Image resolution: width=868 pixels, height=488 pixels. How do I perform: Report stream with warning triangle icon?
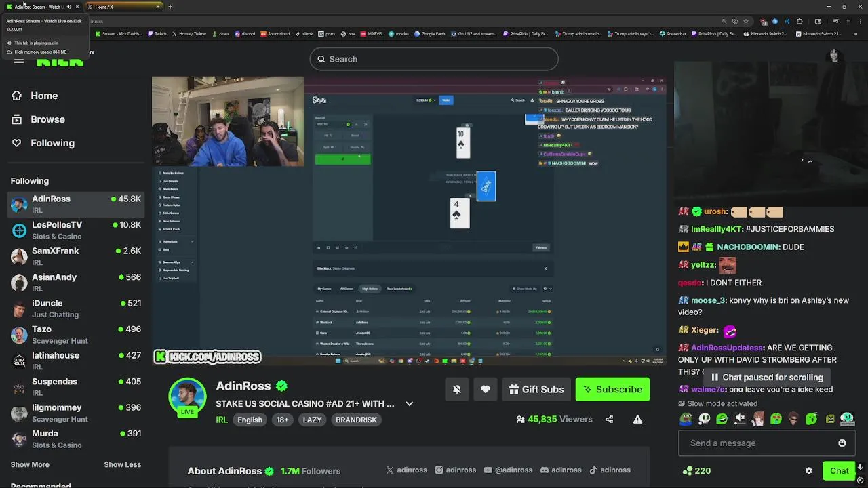tap(637, 420)
